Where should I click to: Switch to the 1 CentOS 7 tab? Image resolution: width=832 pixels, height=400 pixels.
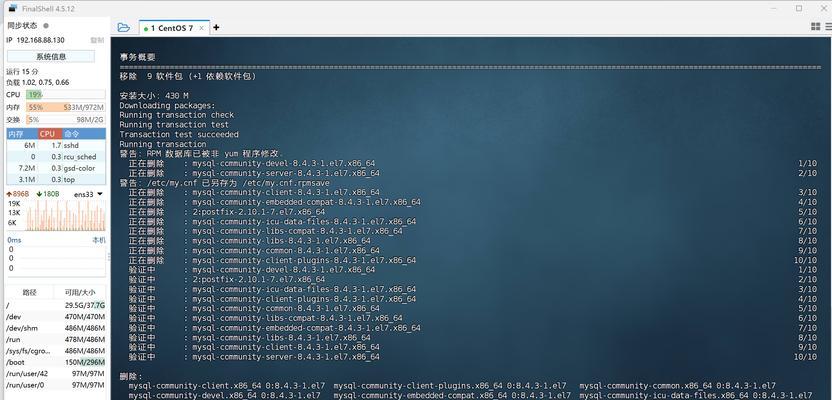coord(171,28)
